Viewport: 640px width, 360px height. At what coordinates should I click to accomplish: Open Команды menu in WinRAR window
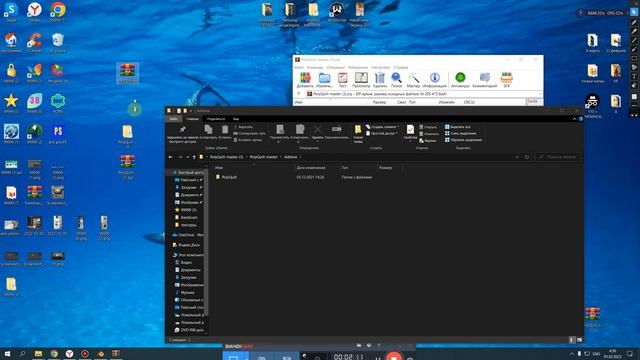[x=315, y=67]
